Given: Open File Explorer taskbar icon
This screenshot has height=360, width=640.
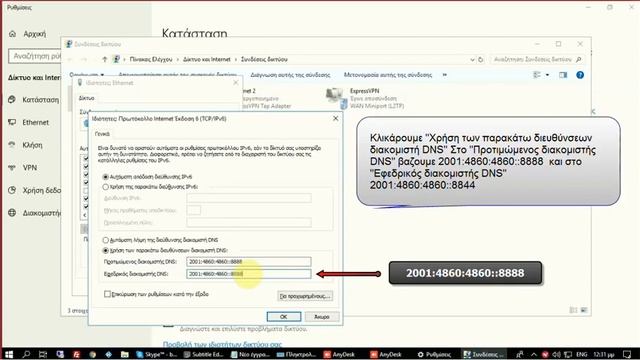Looking at the screenshot, I should coord(125,354).
